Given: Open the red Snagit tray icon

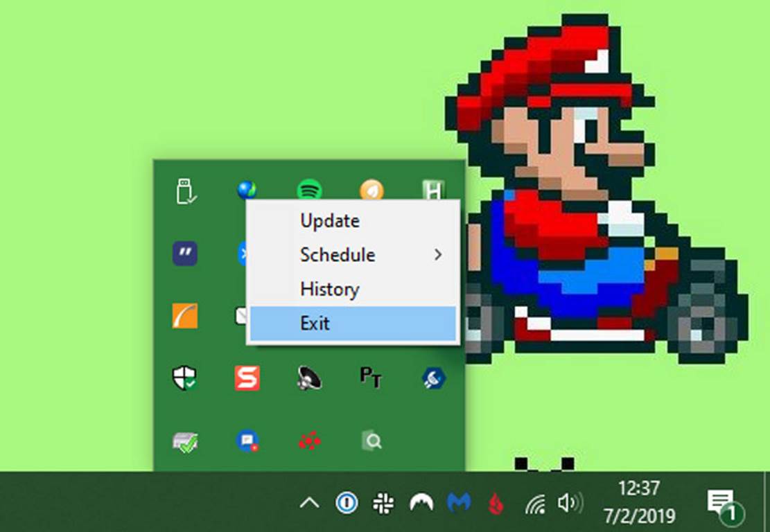Looking at the screenshot, I should pos(247,378).
